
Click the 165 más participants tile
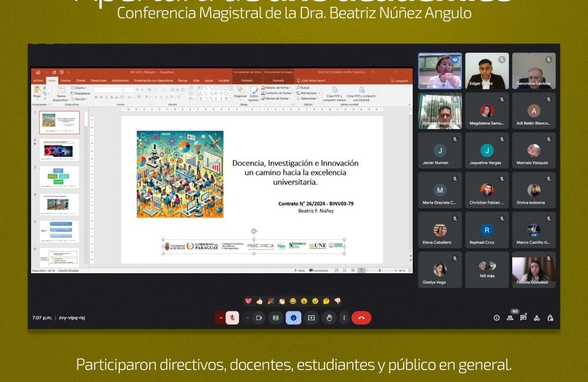[x=487, y=270]
